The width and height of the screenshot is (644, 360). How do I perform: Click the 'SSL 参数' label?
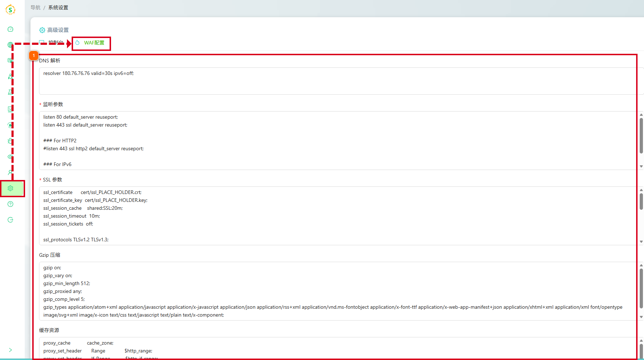tap(53, 180)
